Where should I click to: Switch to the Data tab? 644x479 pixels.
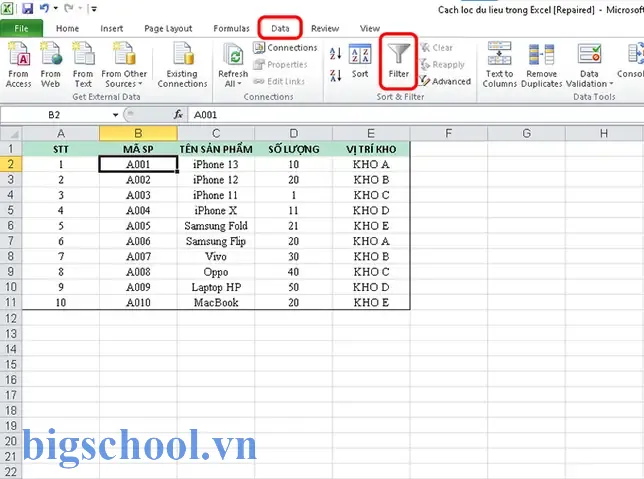click(280, 28)
